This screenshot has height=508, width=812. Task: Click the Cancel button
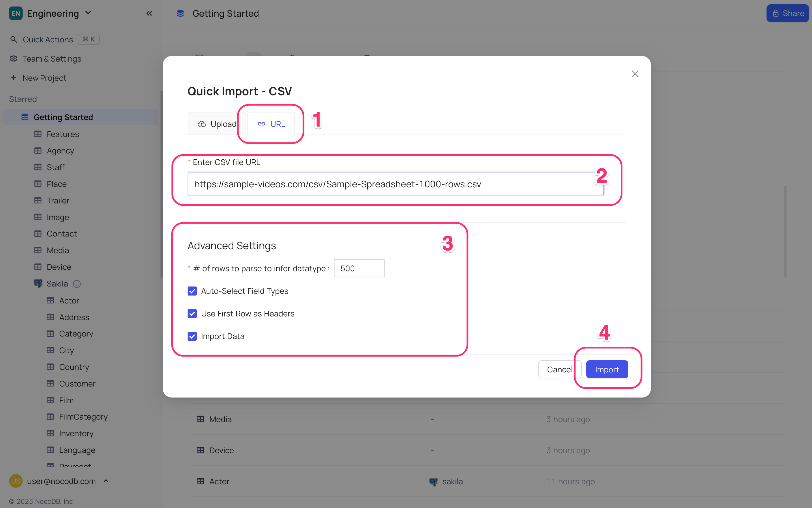[559, 369]
